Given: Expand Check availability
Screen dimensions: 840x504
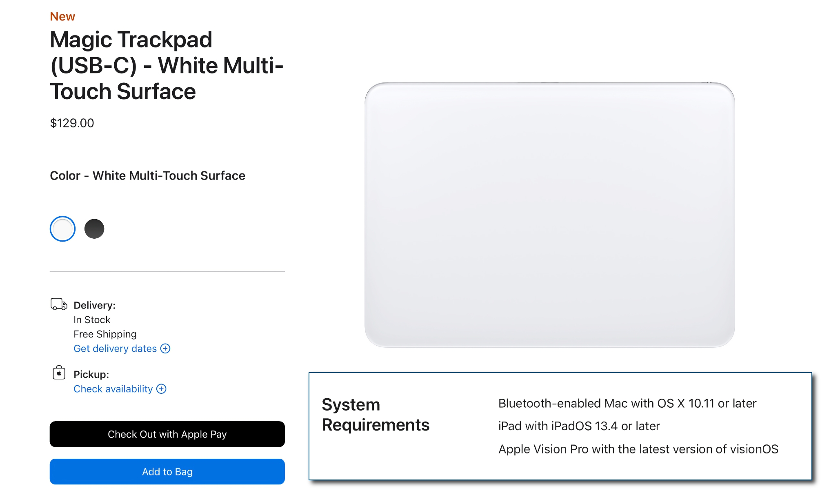Looking at the screenshot, I should 112,389.
